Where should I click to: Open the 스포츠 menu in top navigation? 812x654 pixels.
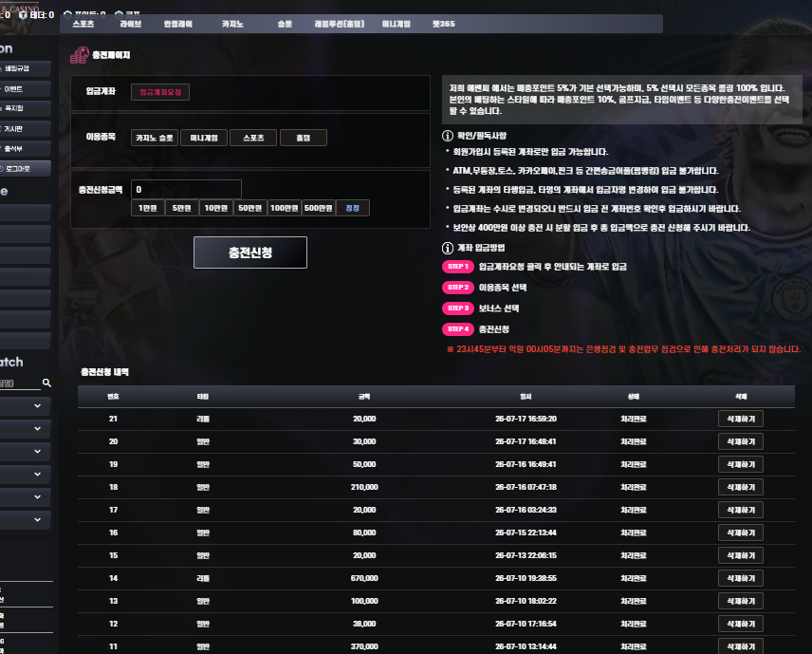(x=83, y=24)
